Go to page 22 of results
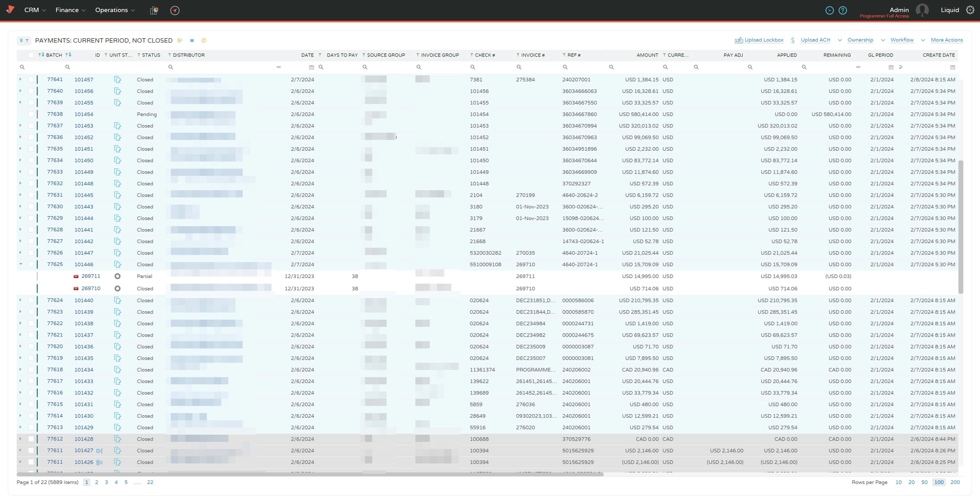Viewport: 980px width, 504px height. [150, 482]
